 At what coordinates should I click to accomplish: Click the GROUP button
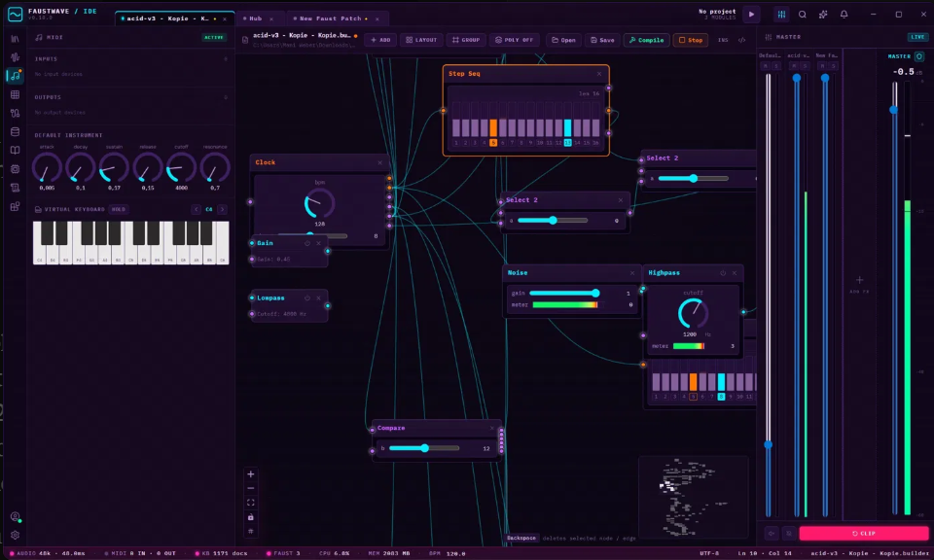pos(466,40)
